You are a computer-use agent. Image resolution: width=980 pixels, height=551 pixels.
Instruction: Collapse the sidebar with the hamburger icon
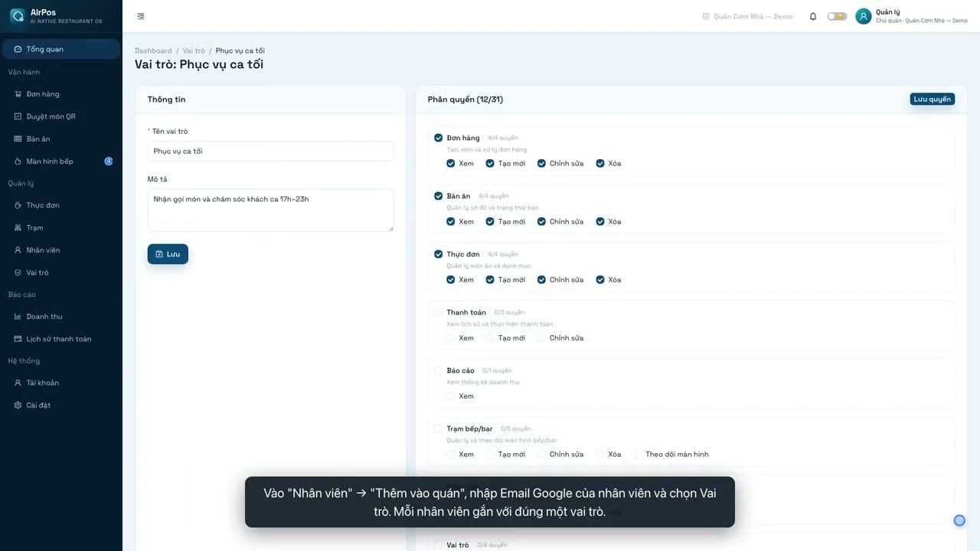pos(141,16)
